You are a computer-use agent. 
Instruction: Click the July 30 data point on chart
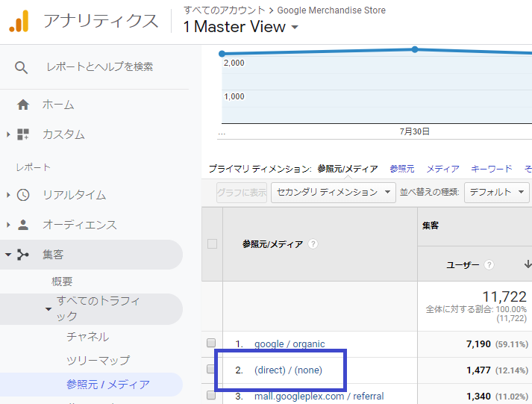point(415,49)
